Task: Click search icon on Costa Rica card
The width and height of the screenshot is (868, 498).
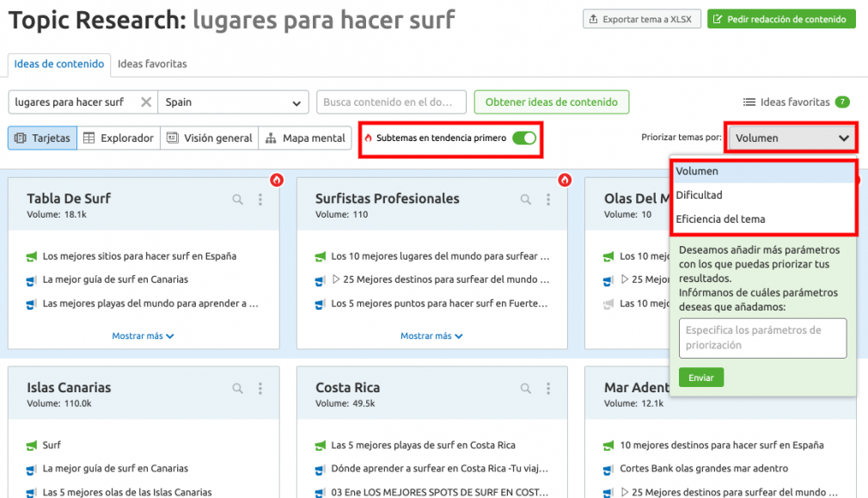Action: [x=526, y=389]
